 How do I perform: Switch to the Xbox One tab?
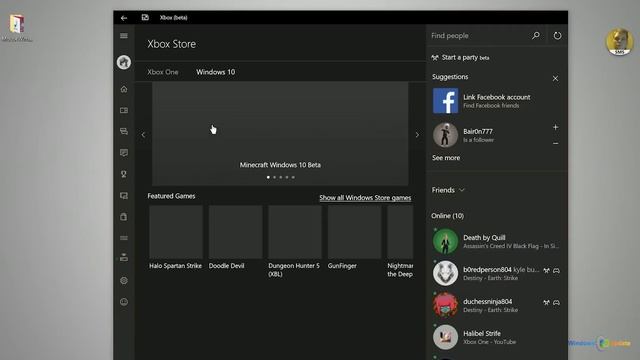162,72
